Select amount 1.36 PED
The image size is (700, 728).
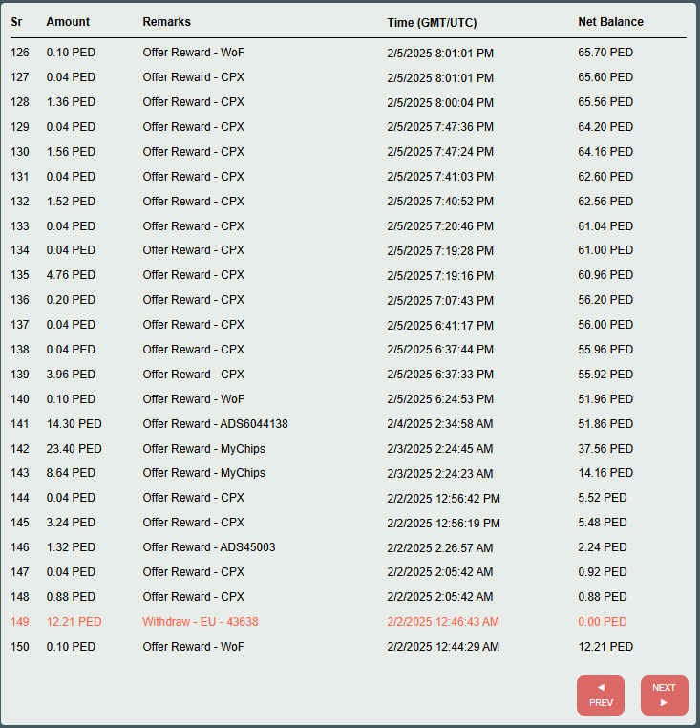click(71, 102)
